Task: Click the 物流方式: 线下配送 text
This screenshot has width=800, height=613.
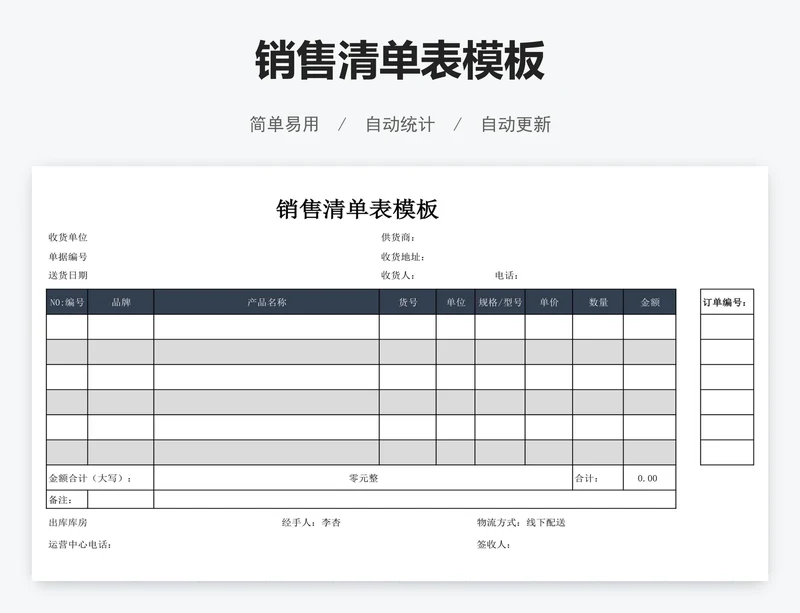Action: (521, 523)
